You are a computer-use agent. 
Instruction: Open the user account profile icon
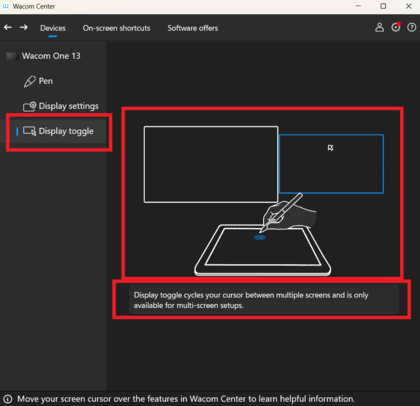379,27
